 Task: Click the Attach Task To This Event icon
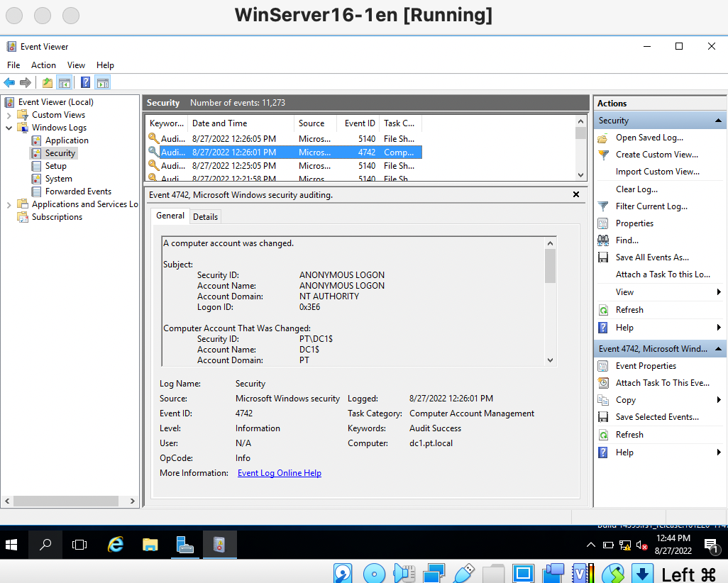click(x=602, y=383)
